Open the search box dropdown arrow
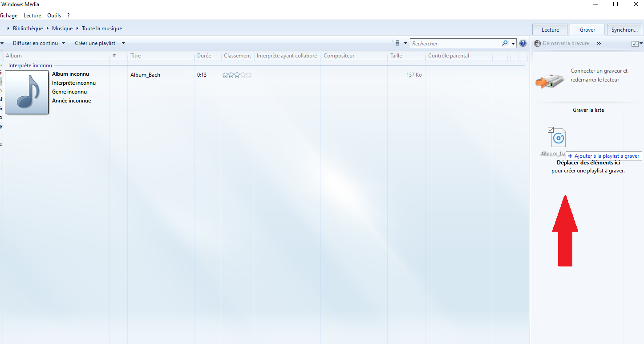The width and height of the screenshot is (644, 344). pos(513,43)
